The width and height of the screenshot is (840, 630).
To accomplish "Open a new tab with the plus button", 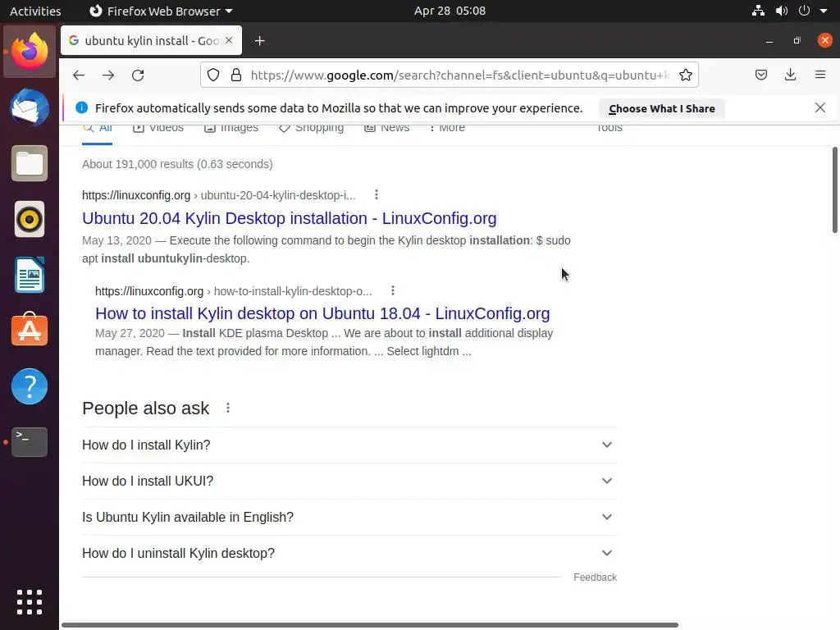I will click(260, 41).
